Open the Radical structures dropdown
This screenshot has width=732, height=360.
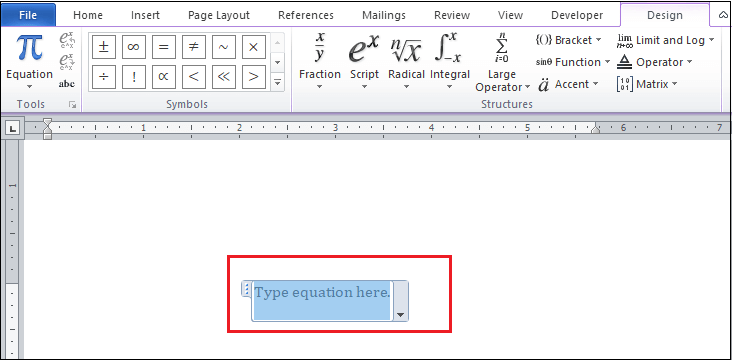click(x=406, y=61)
